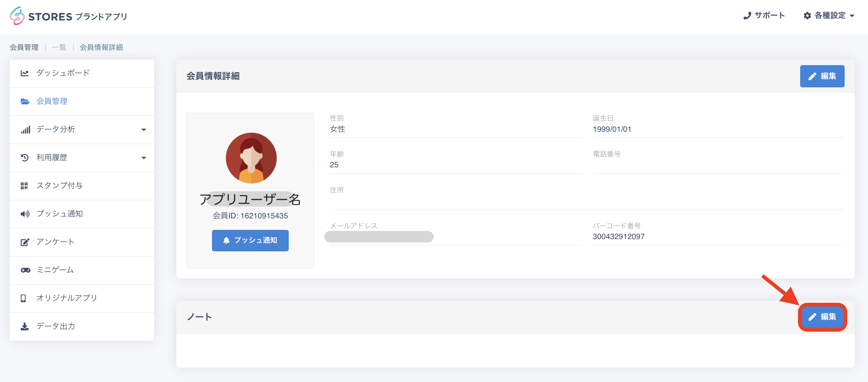Click the survey pencil icon in sidebar
Screen dimensions: 868x382
point(25,242)
